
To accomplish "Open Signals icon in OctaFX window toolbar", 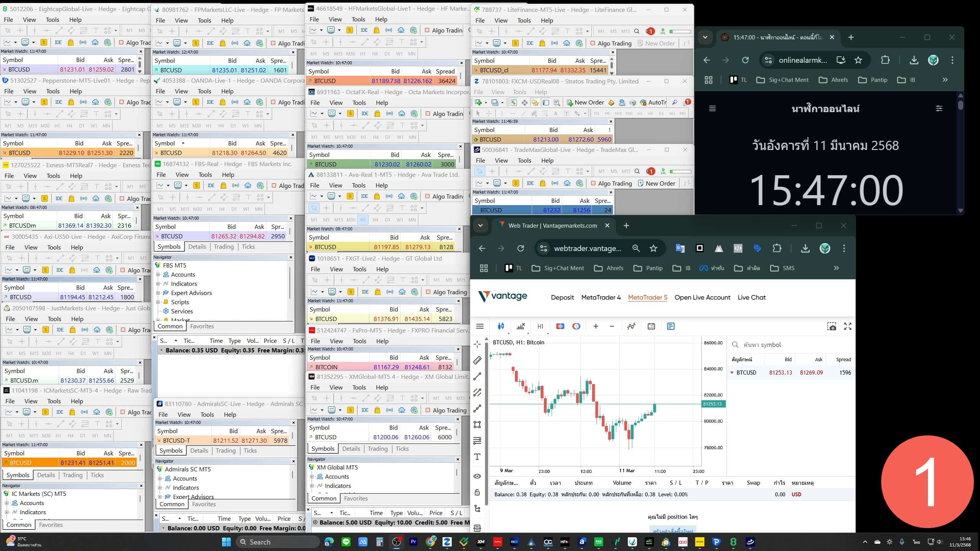I will 389,114.
